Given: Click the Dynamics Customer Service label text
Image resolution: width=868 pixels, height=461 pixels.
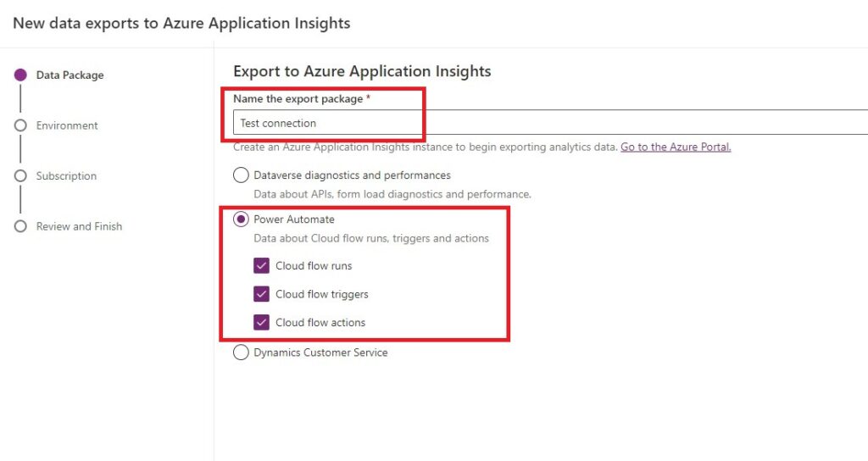Looking at the screenshot, I should (320, 353).
